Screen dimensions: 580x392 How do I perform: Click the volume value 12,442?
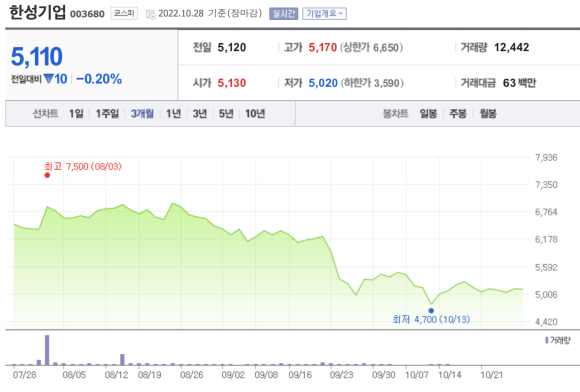[512, 47]
